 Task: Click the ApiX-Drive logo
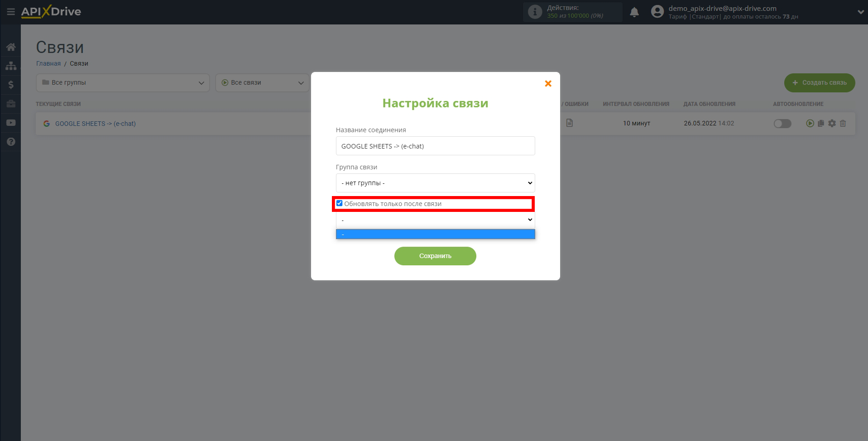(x=51, y=11)
